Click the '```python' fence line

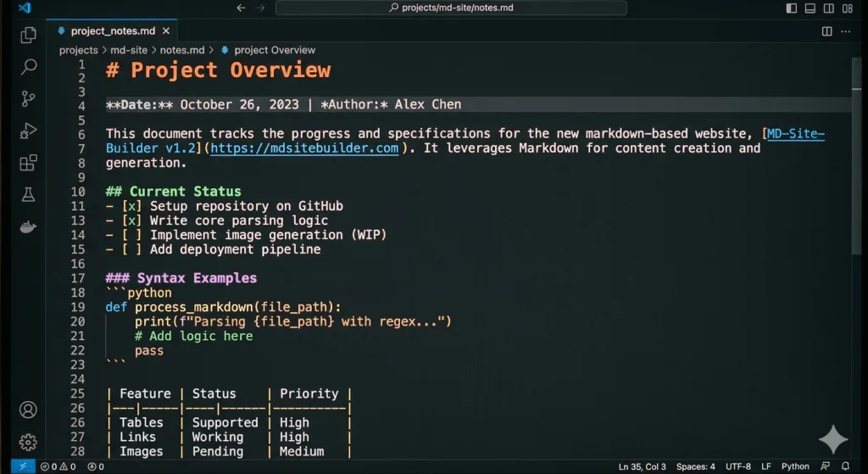pyautogui.click(x=138, y=293)
